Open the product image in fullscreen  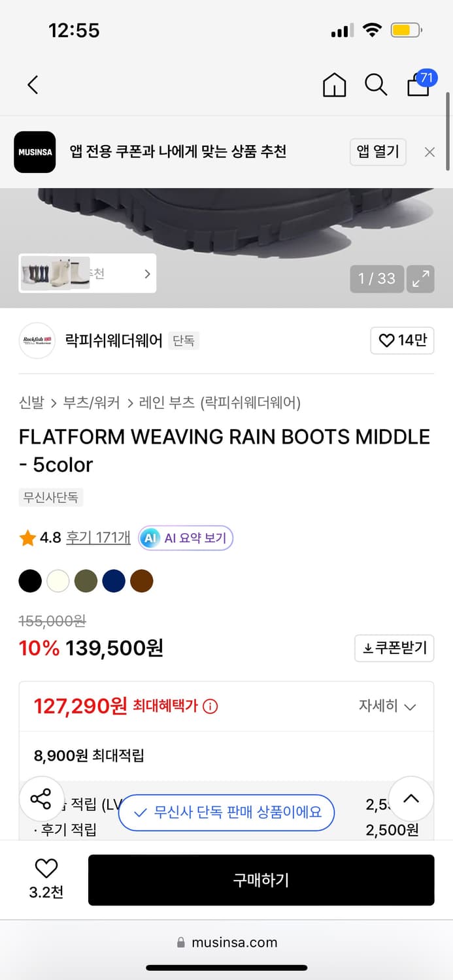[x=420, y=279]
